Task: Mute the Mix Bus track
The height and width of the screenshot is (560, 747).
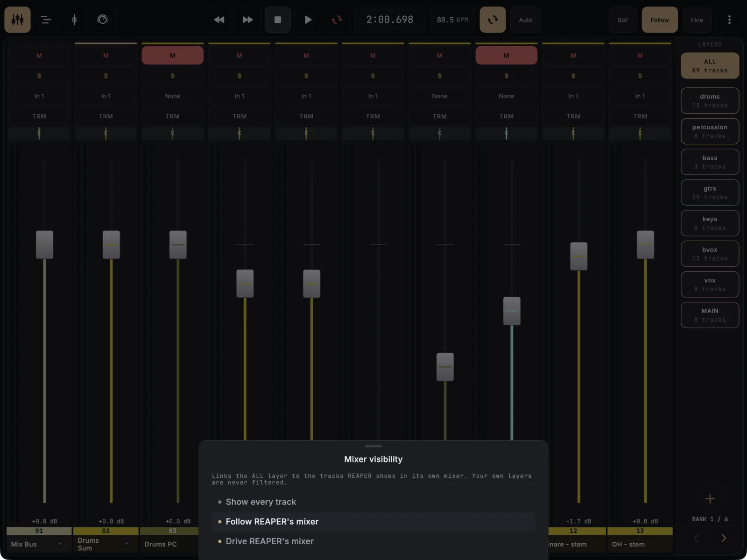Action: point(39,56)
